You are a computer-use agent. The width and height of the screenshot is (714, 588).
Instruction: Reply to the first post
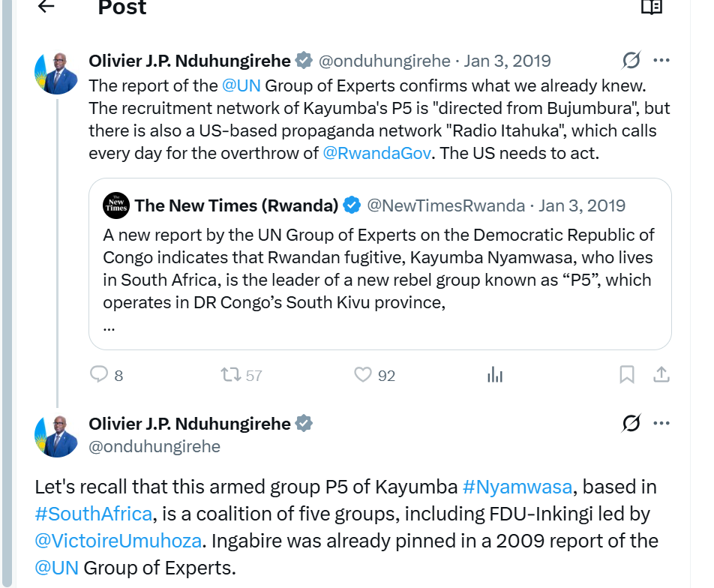click(99, 374)
